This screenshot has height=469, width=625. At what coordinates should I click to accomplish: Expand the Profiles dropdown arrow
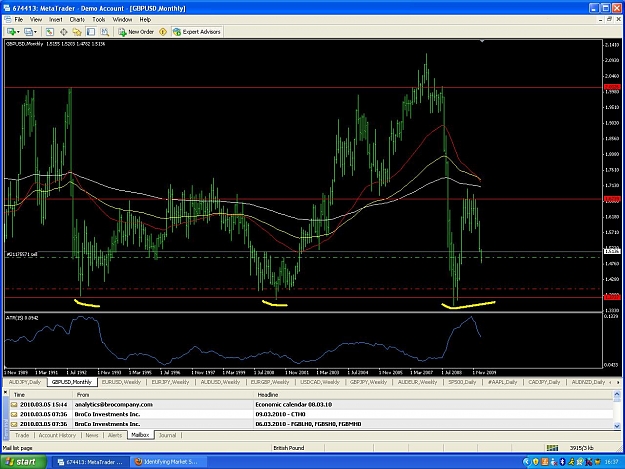tap(35, 32)
